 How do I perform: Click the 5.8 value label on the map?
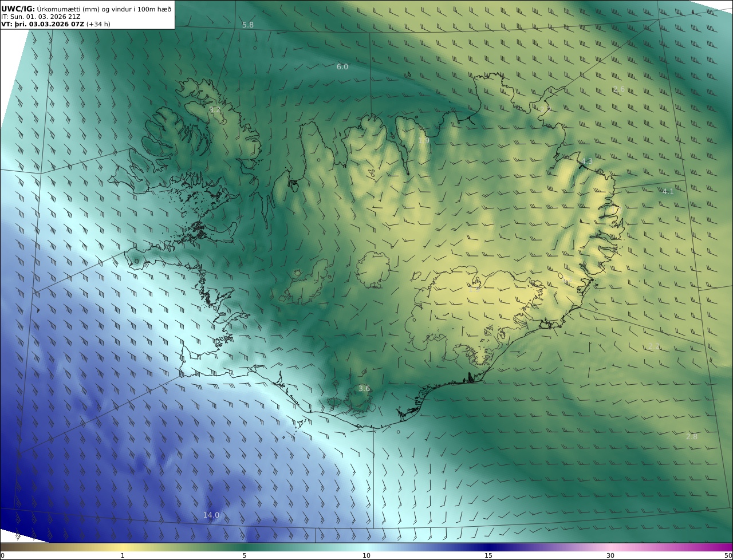click(248, 25)
